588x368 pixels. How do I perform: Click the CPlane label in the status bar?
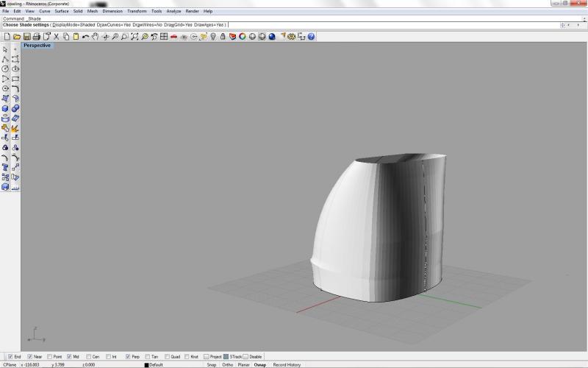[x=10, y=364]
